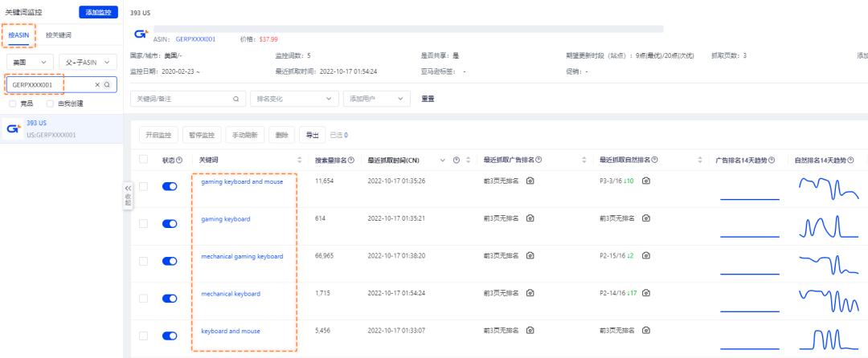Click help icon next to 广告排名14天趋势
Screen dimensions: 868x358
pyautogui.click(x=771, y=161)
